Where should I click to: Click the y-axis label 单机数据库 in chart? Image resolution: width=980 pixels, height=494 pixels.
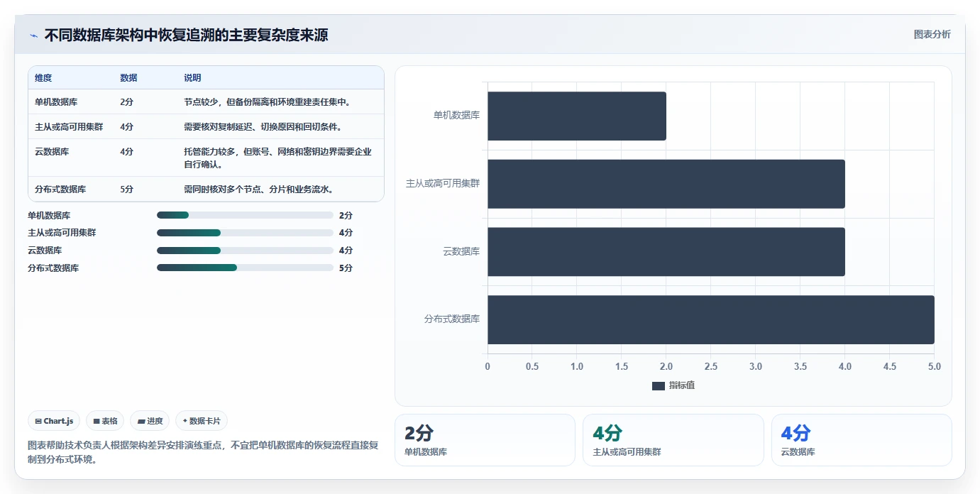pyautogui.click(x=456, y=115)
